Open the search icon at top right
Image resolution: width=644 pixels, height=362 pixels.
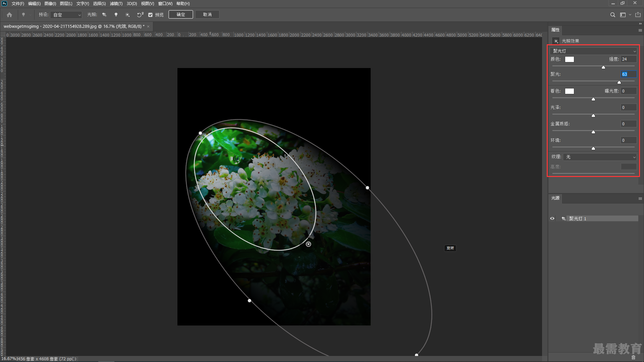(x=612, y=15)
